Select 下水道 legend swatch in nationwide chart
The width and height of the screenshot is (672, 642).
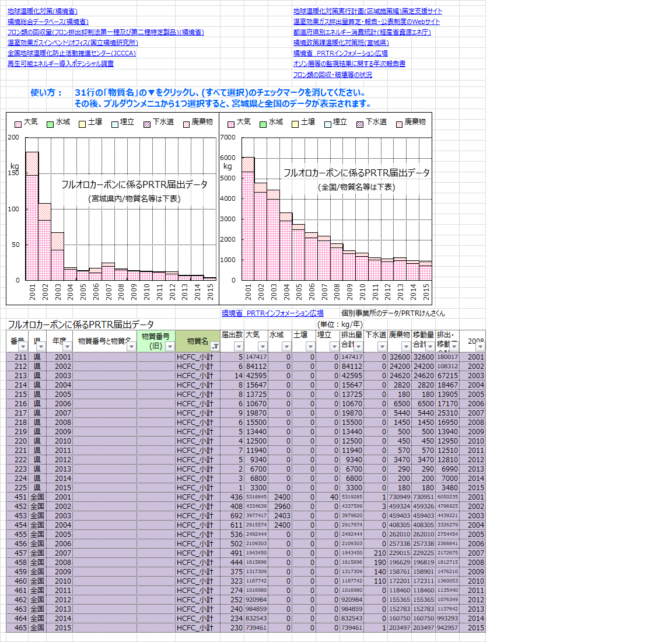point(360,124)
